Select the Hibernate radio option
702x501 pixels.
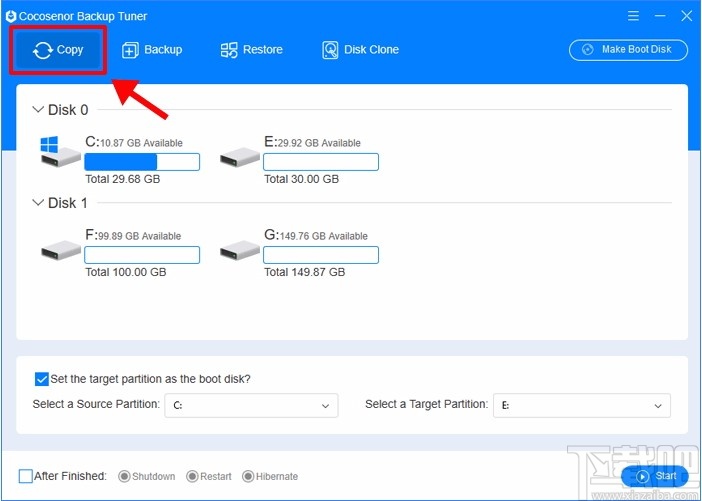coord(248,476)
